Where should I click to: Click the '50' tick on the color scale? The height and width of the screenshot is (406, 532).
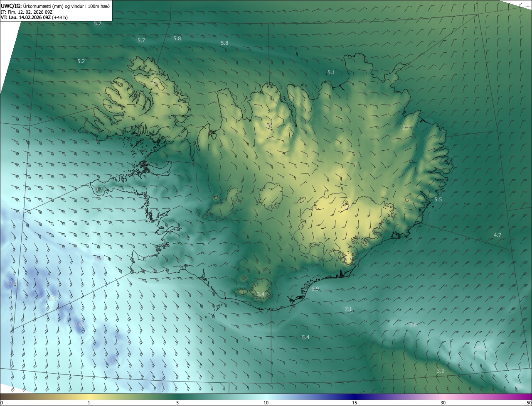pos(529,403)
